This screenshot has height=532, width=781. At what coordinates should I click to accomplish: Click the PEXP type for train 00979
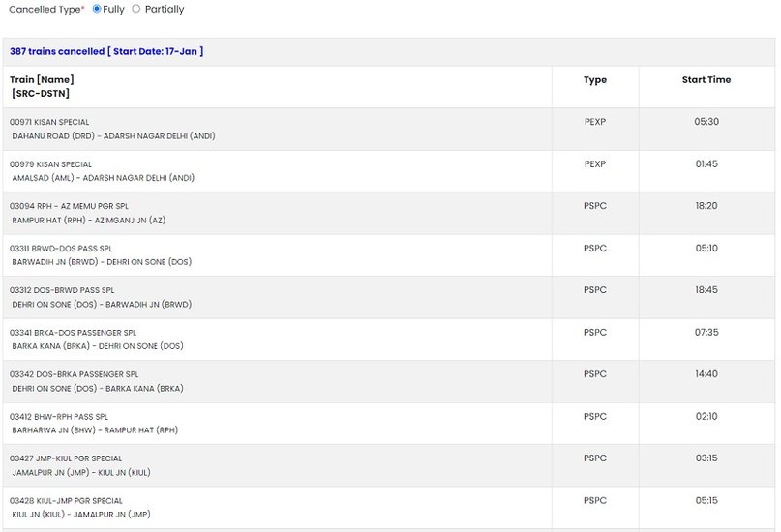point(595,163)
